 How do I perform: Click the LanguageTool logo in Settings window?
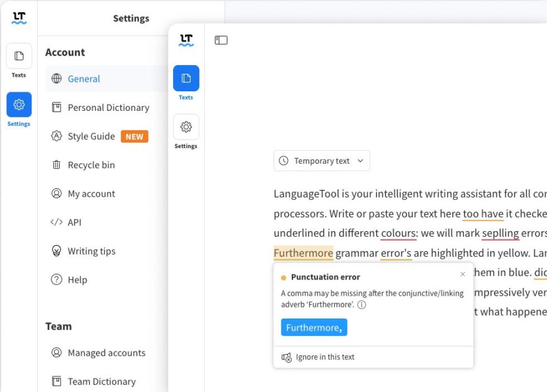click(19, 18)
